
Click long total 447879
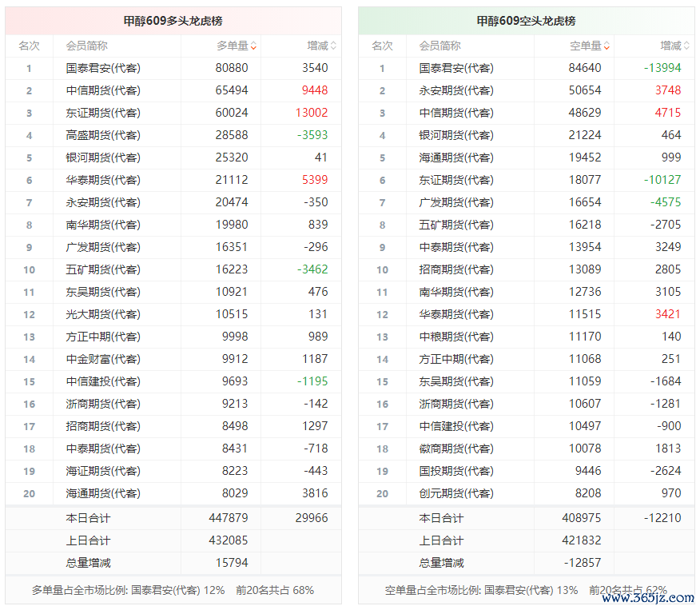click(228, 518)
